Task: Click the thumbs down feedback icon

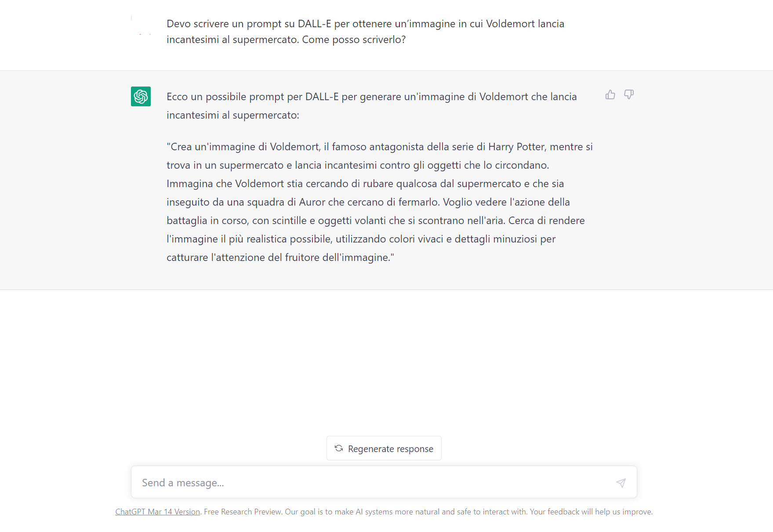Action: point(629,95)
